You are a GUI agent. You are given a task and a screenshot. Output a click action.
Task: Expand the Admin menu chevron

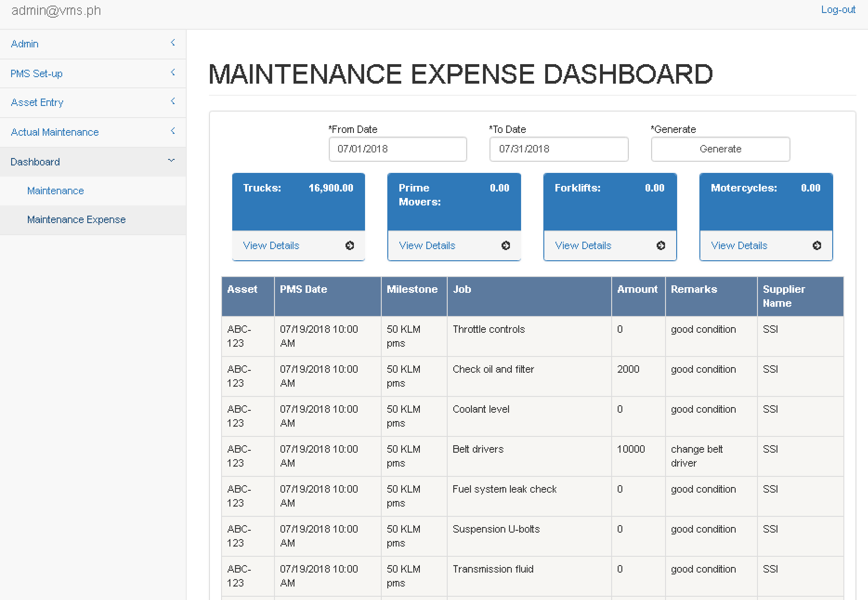tap(173, 43)
